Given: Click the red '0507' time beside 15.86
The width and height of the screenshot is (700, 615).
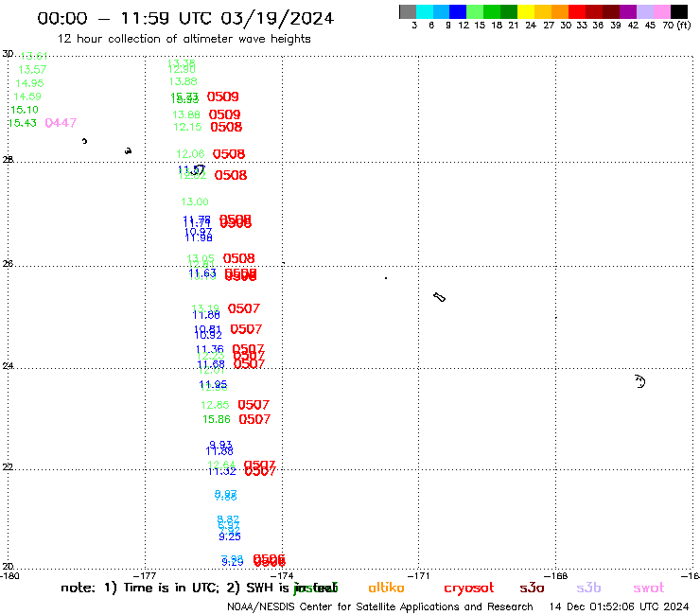Looking at the screenshot, I should 254,419.
